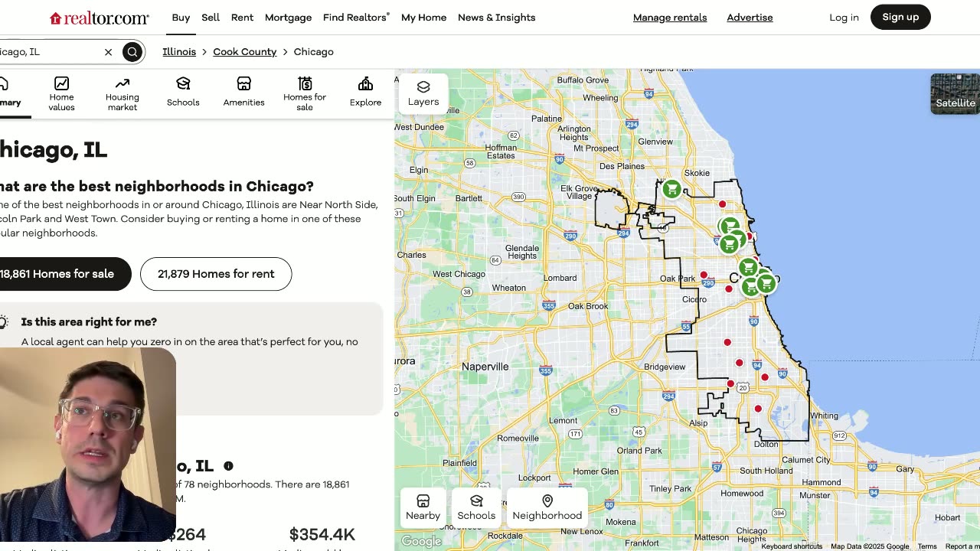The height and width of the screenshot is (551, 980).
Task: Click the green cart marker near Skokie
Action: pyautogui.click(x=671, y=189)
